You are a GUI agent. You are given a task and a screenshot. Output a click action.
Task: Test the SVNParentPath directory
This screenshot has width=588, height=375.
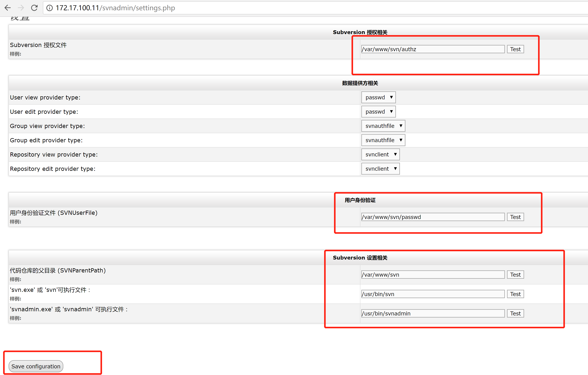(x=515, y=275)
